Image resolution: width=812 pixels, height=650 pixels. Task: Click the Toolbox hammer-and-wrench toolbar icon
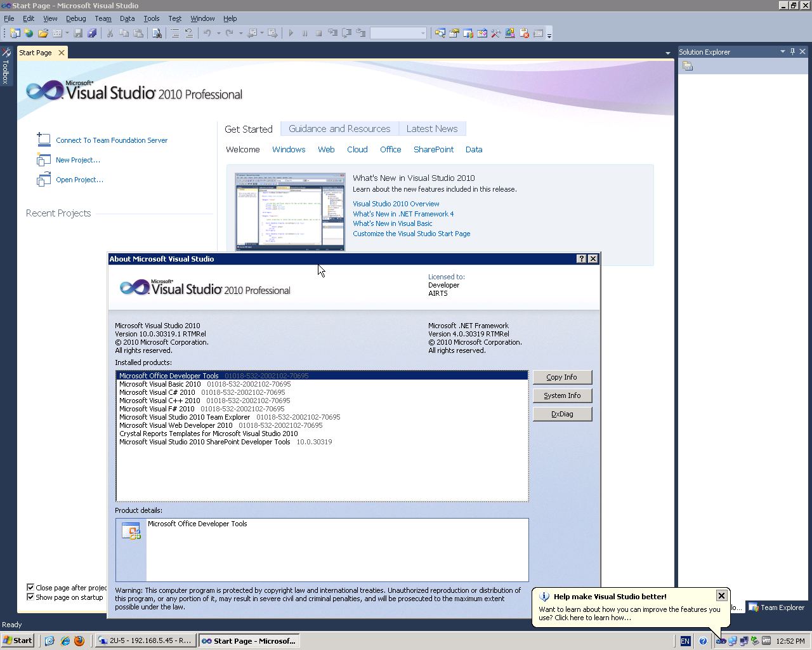click(x=496, y=33)
